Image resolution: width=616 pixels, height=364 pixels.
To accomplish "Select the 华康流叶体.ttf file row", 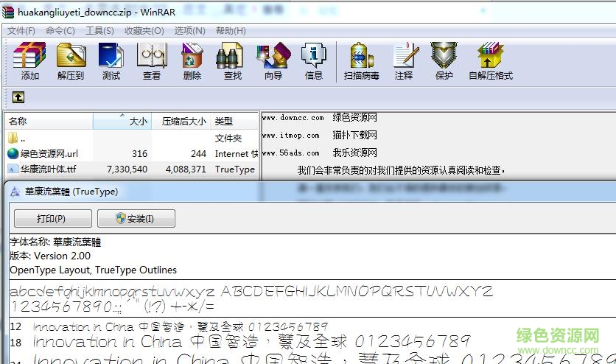I will [132, 169].
